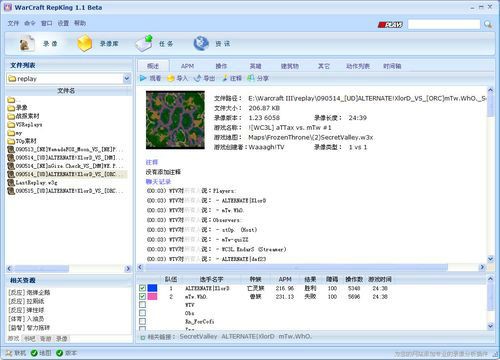Viewport: 500px width, 360px height.
Task: Open the 录像库 replay library cube icon
Action: (85, 43)
